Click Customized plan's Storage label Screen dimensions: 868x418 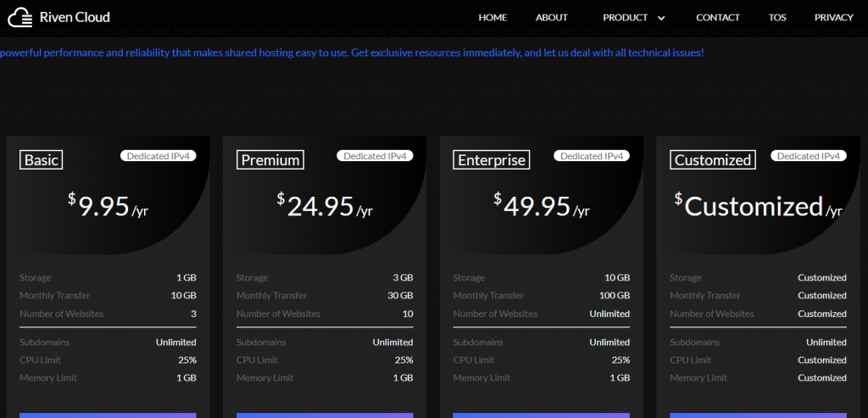pyautogui.click(x=685, y=277)
